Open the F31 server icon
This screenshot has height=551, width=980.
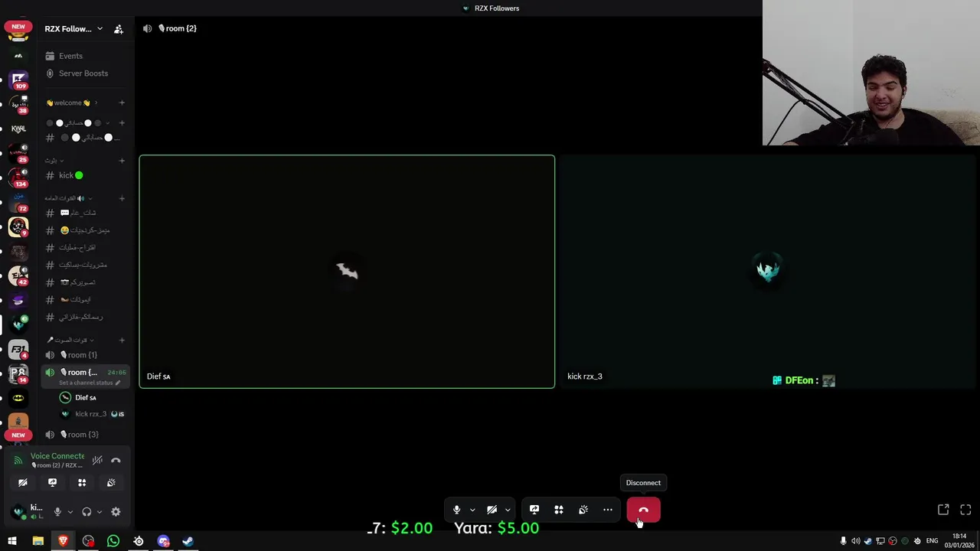coord(18,349)
